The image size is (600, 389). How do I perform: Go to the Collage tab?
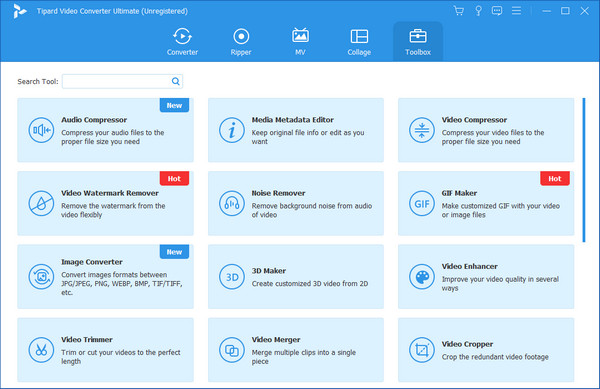point(359,42)
